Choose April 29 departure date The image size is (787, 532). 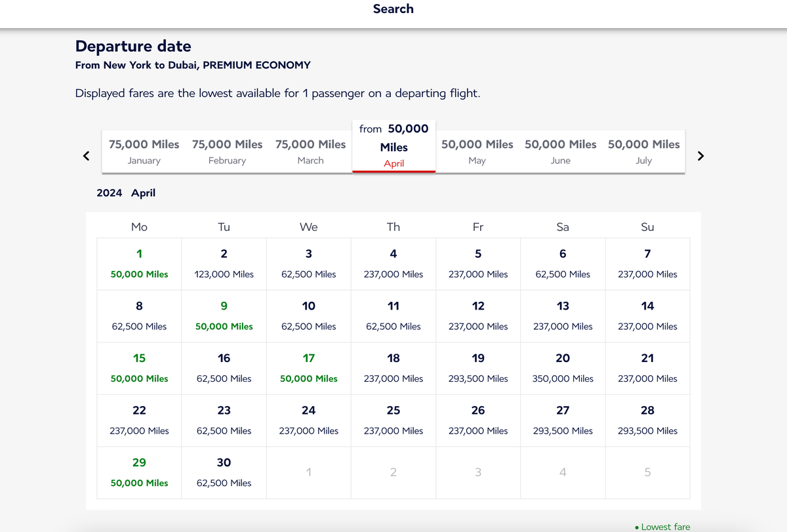click(x=139, y=472)
